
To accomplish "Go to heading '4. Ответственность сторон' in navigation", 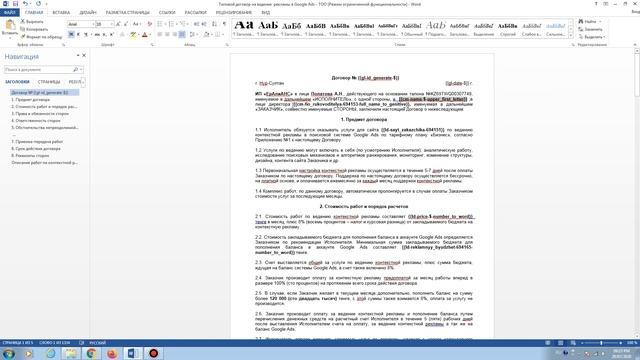I will coord(36,121).
